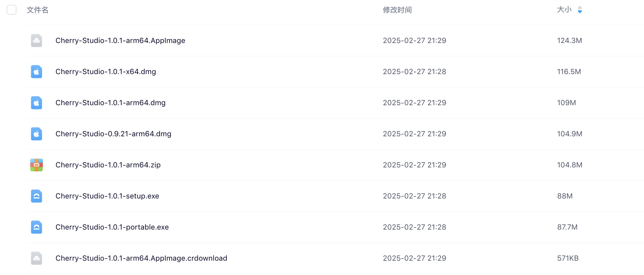Click the Apple icon for Cherry-Studio-0.9.21-arm64.dmg
Screen dimensions: 644x275
[36, 134]
